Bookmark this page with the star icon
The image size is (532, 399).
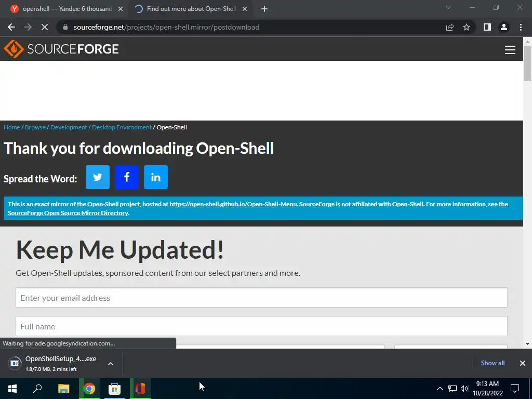click(x=467, y=27)
